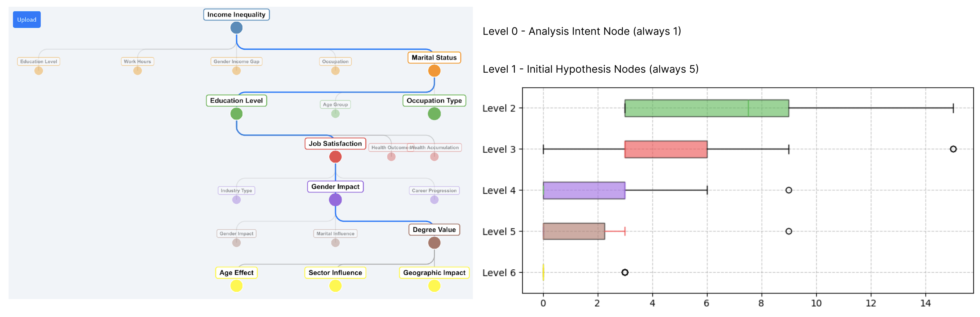Click the blue Upload button
This screenshot has width=980, height=317.
pos(27,20)
